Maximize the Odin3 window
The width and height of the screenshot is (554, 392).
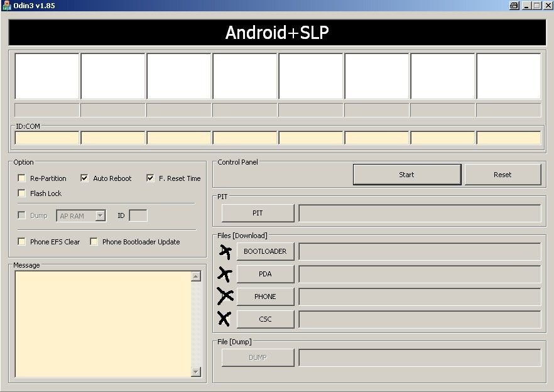click(536, 5)
